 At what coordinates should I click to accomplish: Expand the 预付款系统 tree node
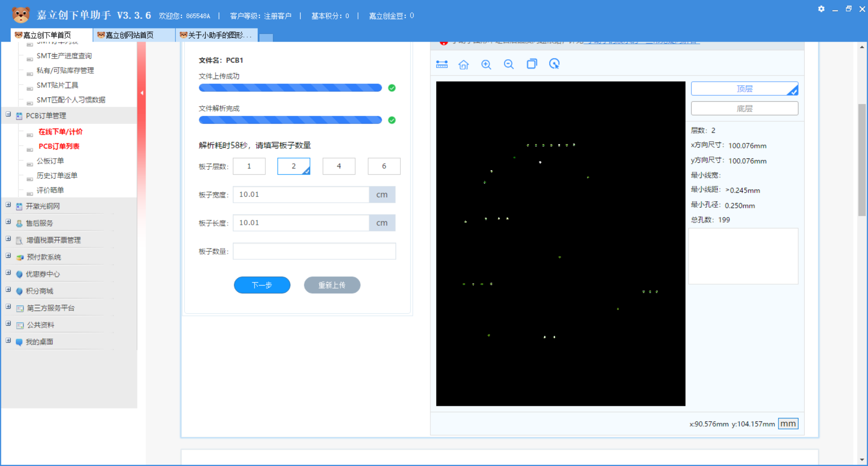(x=8, y=256)
